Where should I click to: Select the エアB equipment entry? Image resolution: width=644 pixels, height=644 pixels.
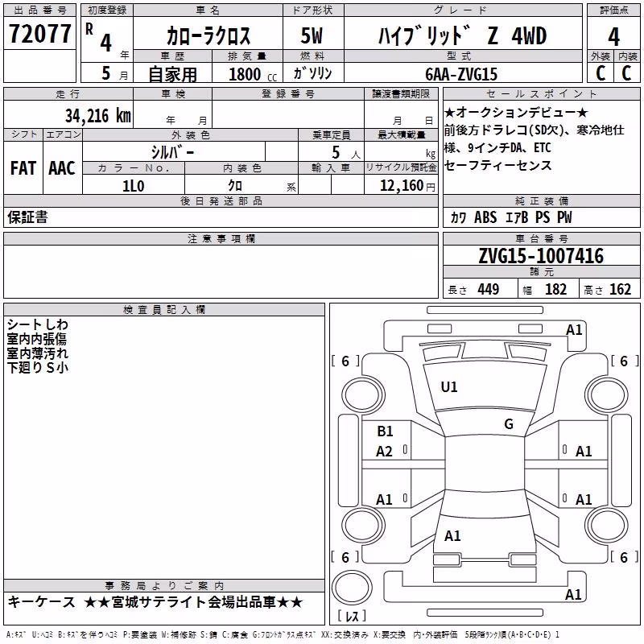517,217
